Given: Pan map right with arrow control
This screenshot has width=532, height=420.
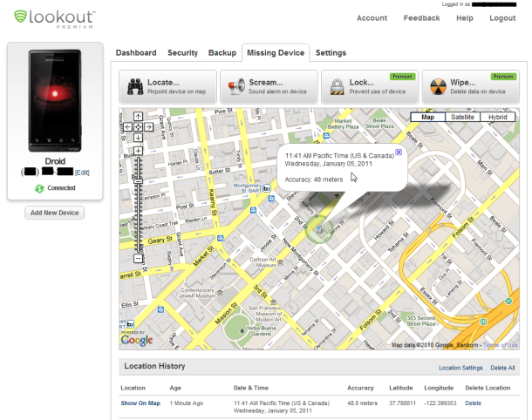Looking at the screenshot, I should point(148,127).
